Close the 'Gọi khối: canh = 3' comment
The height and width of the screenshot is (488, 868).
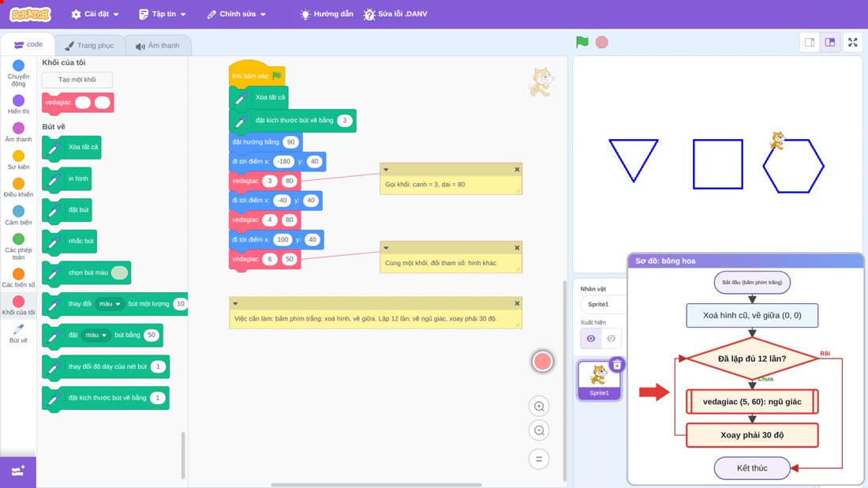point(517,170)
